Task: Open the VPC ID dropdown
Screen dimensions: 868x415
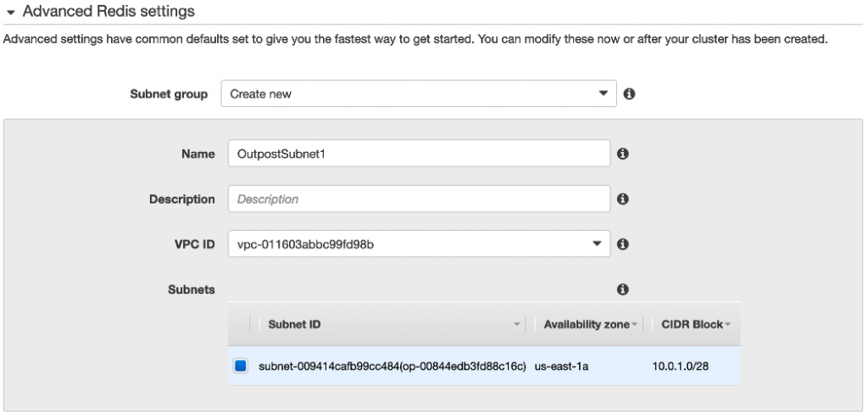Action: pyautogui.click(x=419, y=244)
